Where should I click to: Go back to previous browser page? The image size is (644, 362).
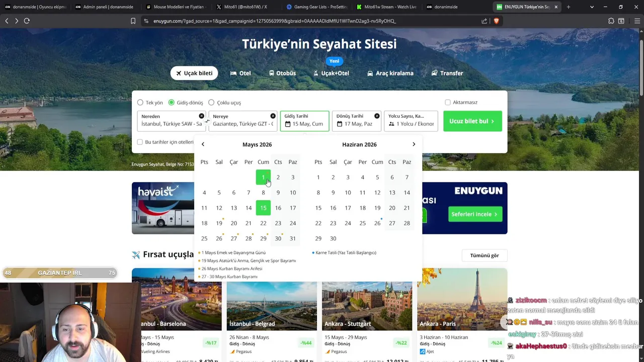7,21
